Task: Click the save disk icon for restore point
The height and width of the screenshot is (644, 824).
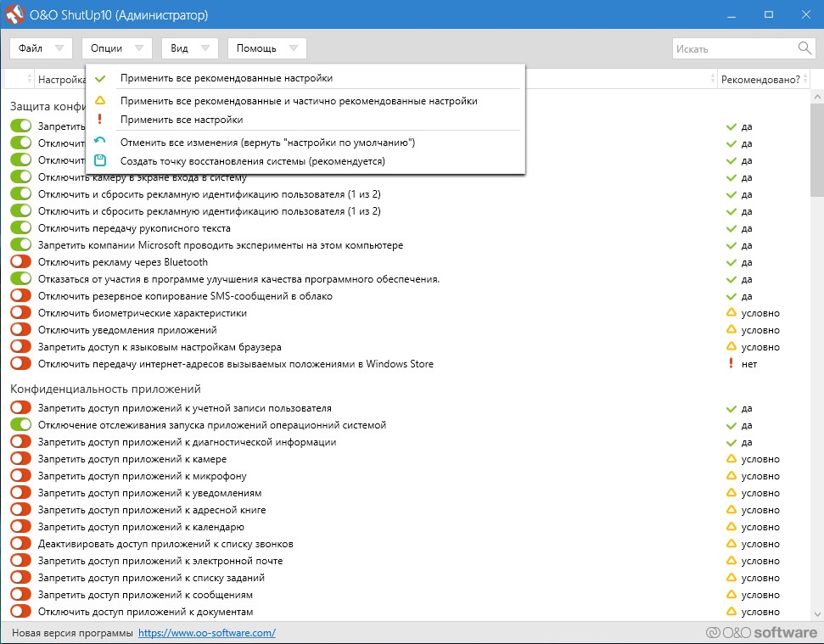Action: [100, 160]
